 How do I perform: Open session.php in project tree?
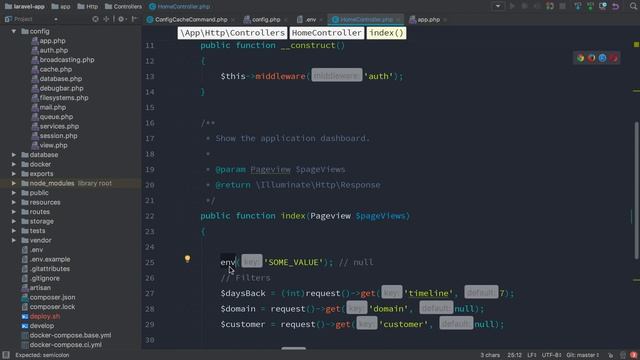(58, 136)
